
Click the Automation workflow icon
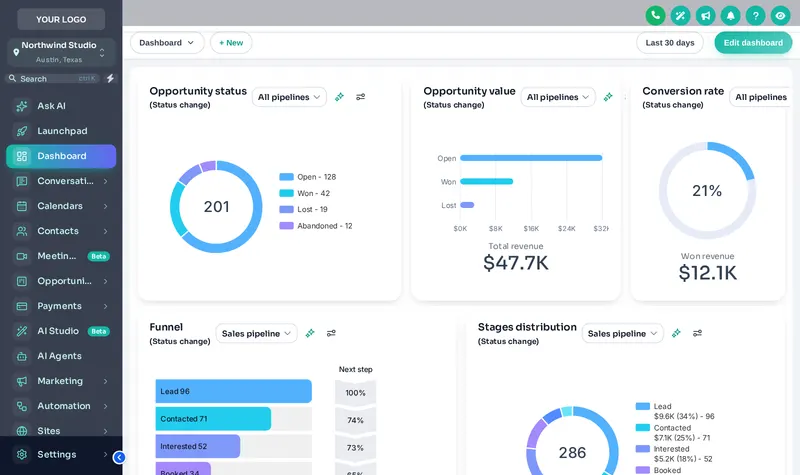pos(21,406)
